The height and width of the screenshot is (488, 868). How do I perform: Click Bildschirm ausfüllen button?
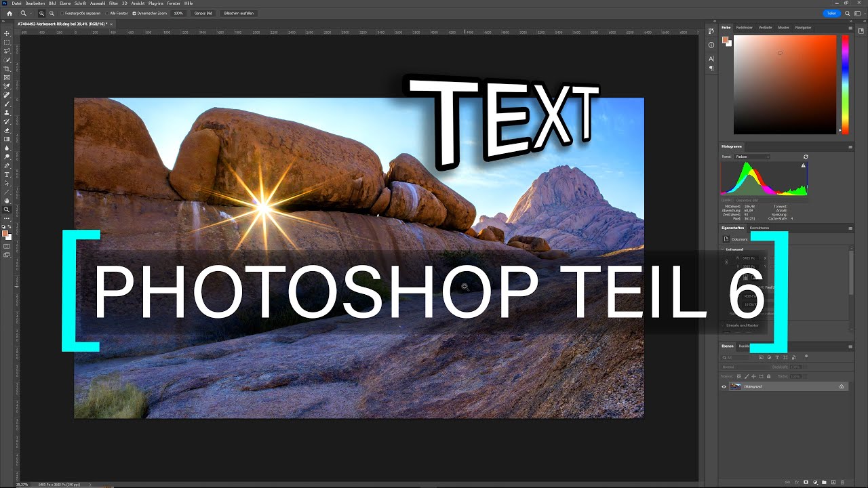coord(239,13)
